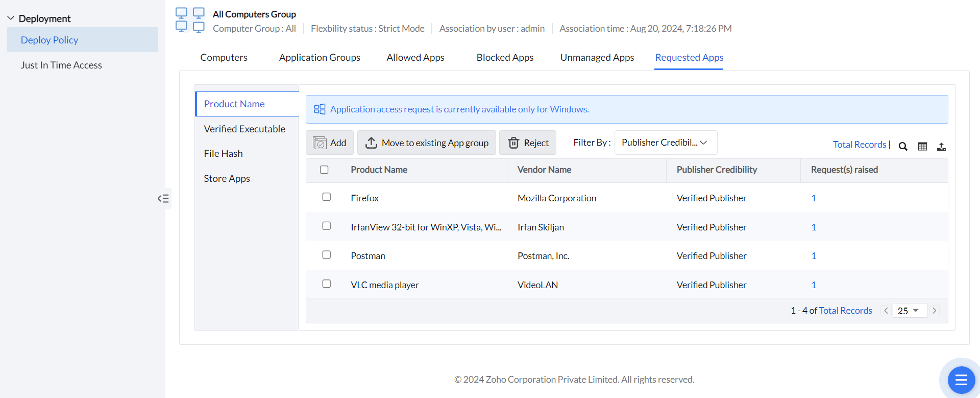Change the 25 records-per-page dropdown
980x398 pixels.
[909, 311]
